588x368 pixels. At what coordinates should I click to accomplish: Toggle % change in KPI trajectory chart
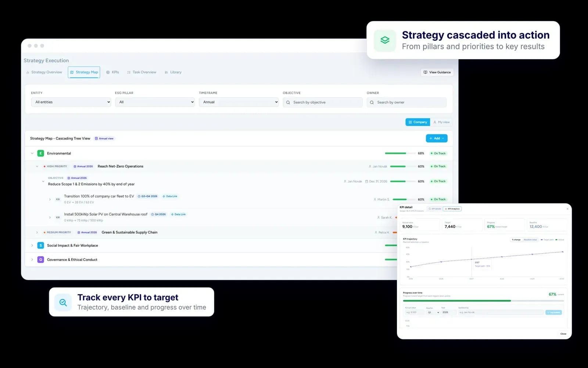[x=516, y=240]
